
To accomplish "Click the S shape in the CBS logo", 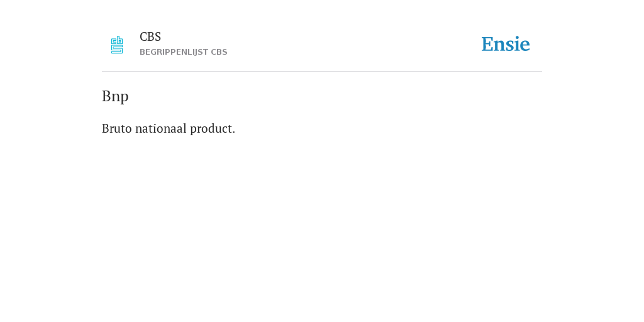I will (x=117, y=49).
